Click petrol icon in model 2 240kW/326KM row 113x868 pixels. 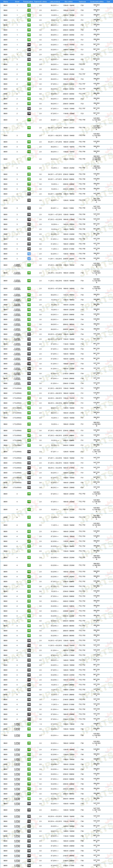click(x=29, y=84)
